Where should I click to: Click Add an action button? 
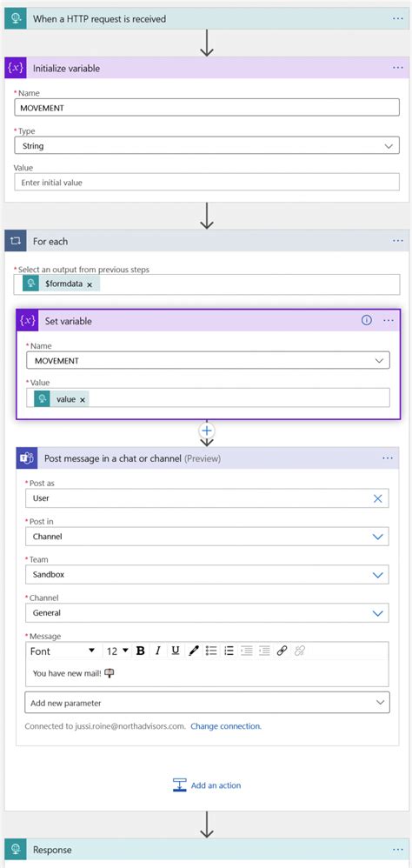(x=207, y=785)
